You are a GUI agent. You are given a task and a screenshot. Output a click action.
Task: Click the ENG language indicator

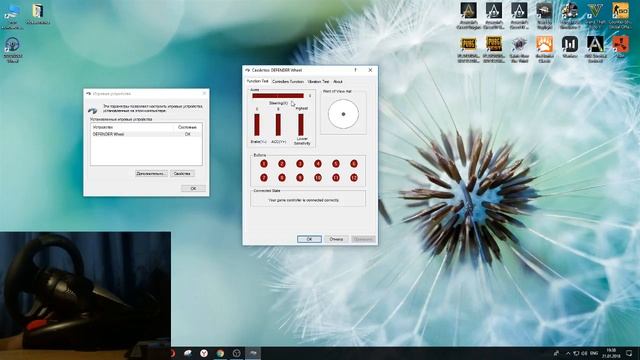pos(594,353)
